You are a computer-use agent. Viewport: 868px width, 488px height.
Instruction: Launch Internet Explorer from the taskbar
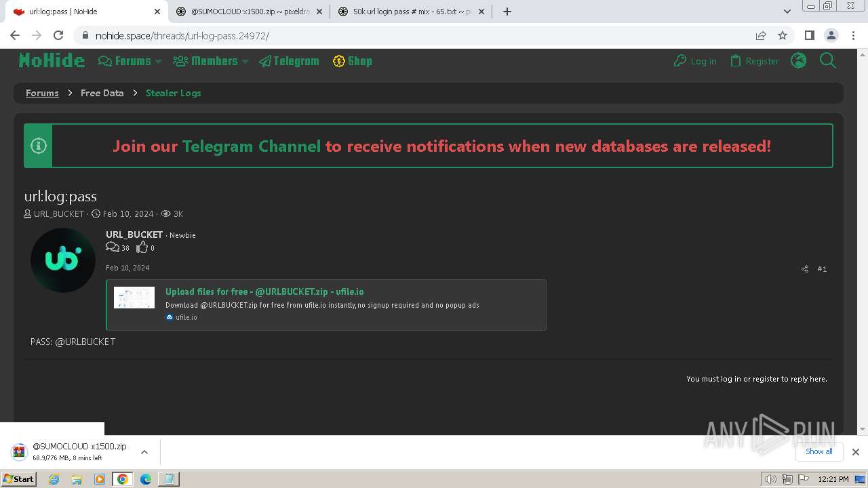(54, 479)
